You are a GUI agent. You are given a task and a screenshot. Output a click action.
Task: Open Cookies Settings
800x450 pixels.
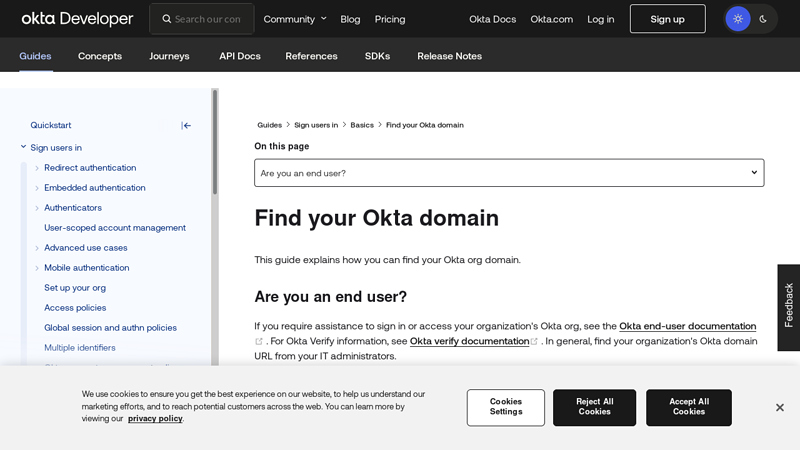tap(506, 407)
